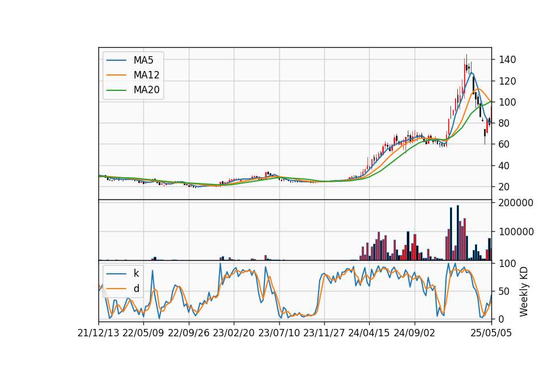546x392 pixels.
Task: Click the price peak candlestick near 140
Action: click(466, 64)
